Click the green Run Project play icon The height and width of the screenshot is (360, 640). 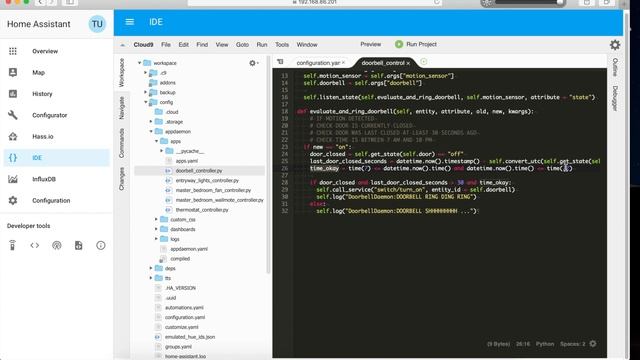point(399,44)
